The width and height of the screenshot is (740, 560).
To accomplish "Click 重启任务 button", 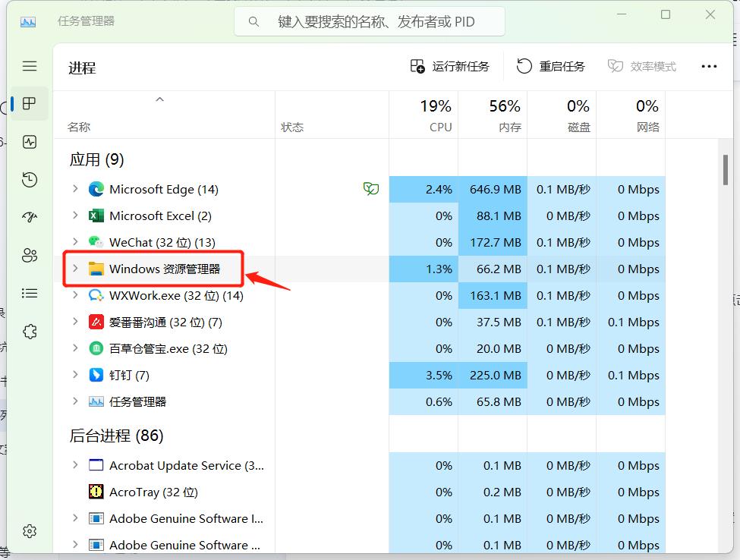I will point(550,67).
